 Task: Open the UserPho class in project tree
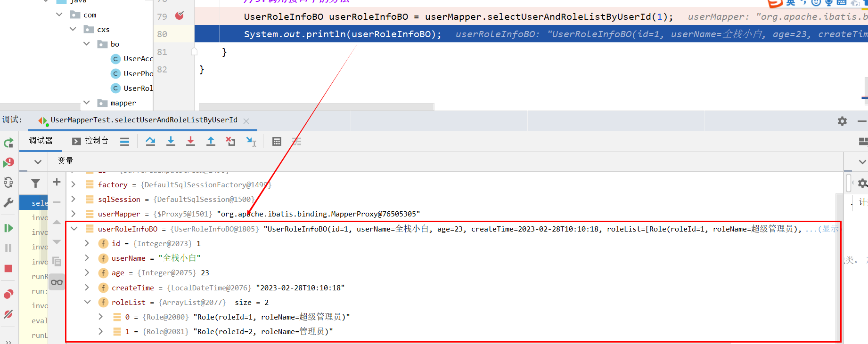point(131,73)
